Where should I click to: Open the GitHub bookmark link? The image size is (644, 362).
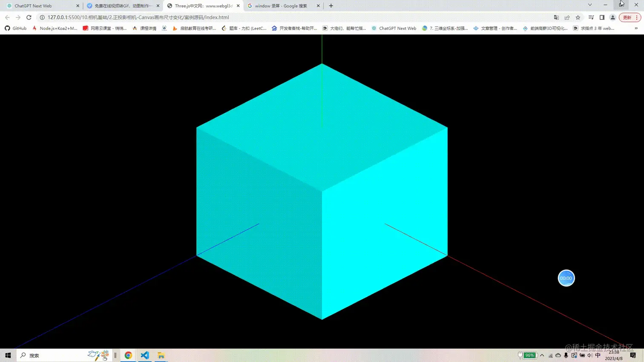coord(15,29)
